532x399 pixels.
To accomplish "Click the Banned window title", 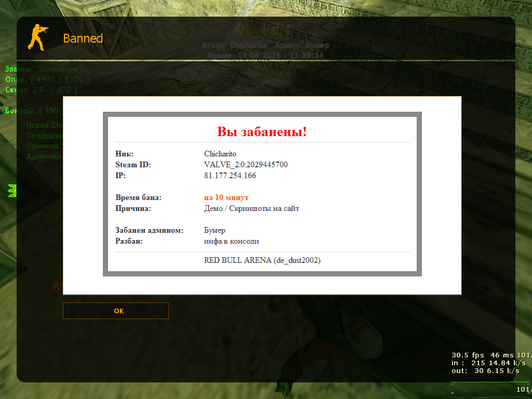I will [83, 38].
